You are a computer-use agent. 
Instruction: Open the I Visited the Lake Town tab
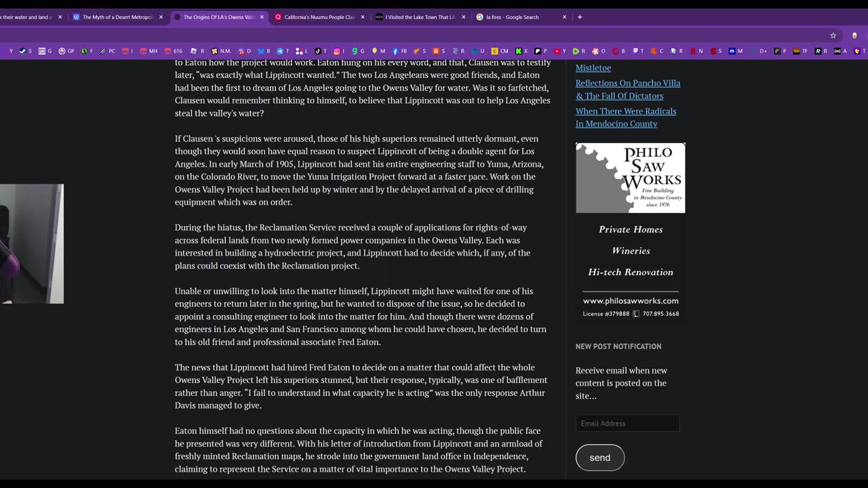coord(420,17)
